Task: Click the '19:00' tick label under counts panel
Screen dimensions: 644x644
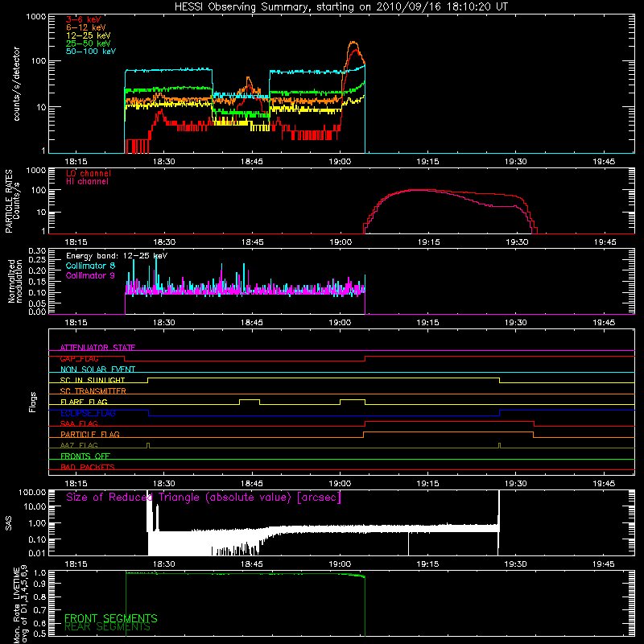Action: [340, 162]
